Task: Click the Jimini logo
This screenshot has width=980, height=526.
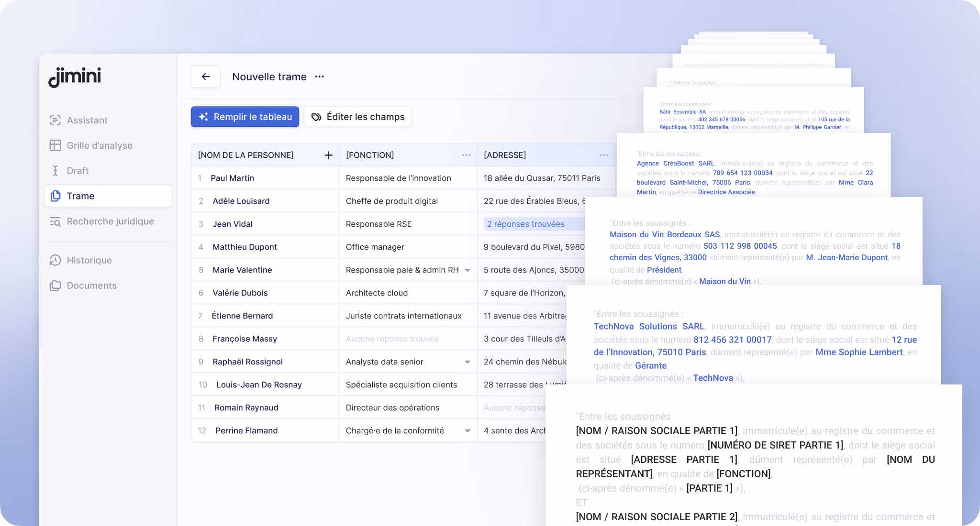Action: [x=75, y=77]
